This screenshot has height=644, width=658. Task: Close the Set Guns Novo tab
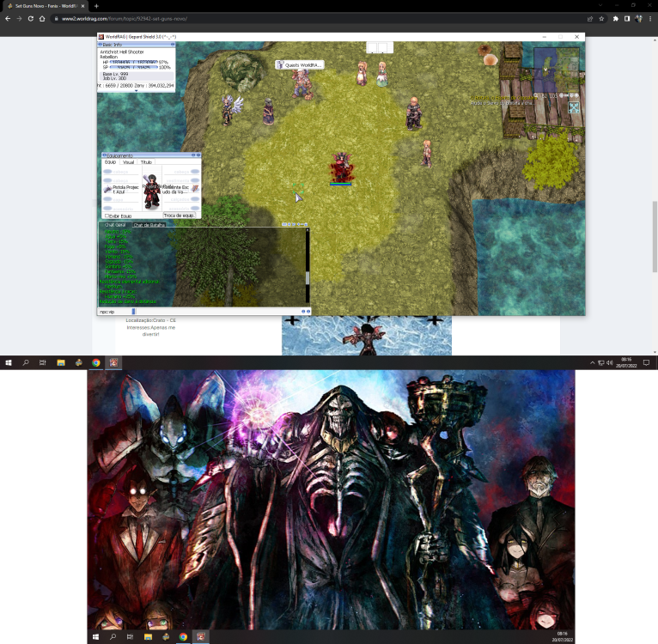pos(82,6)
